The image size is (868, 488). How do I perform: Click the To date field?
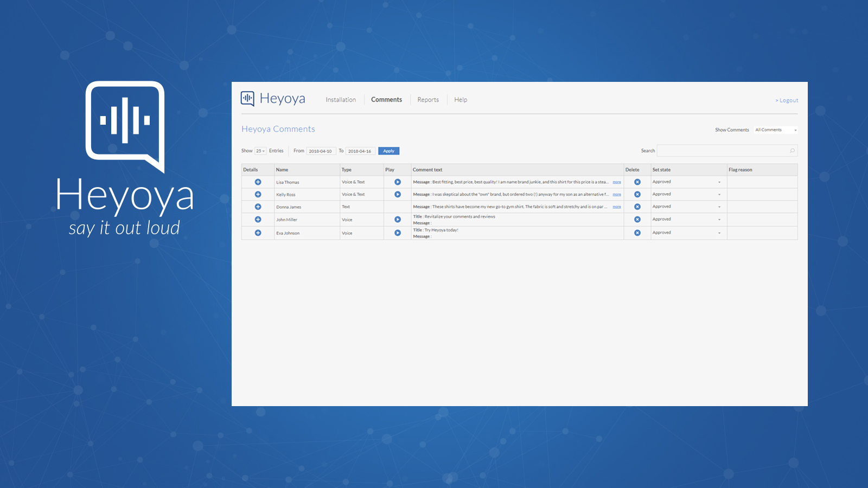tap(360, 151)
